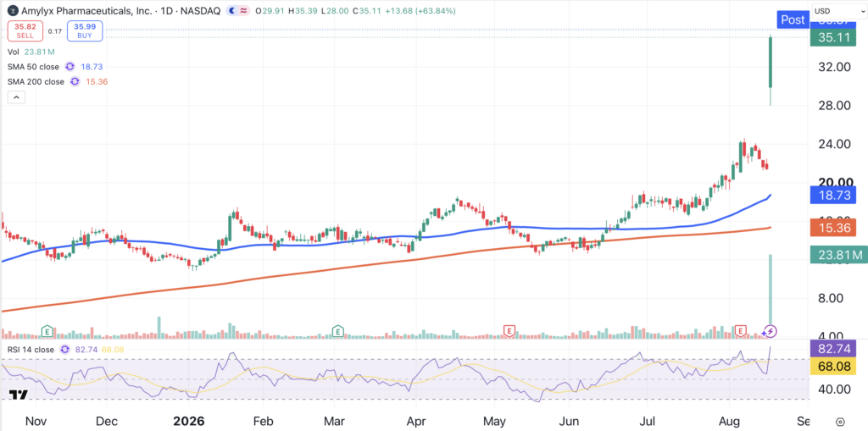Click the post-market moon session icon
Viewport: 868px width, 431px height.
click(231, 10)
